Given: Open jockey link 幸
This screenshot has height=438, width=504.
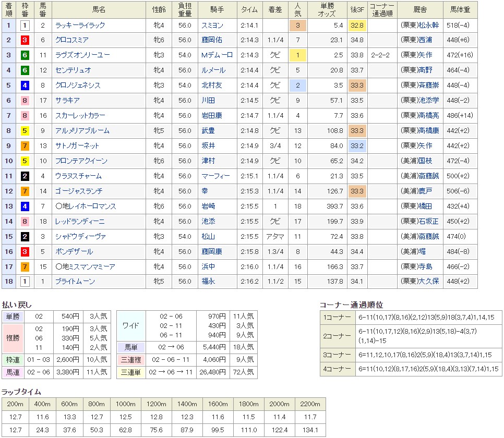Looking at the screenshot, I should click(205, 191).
